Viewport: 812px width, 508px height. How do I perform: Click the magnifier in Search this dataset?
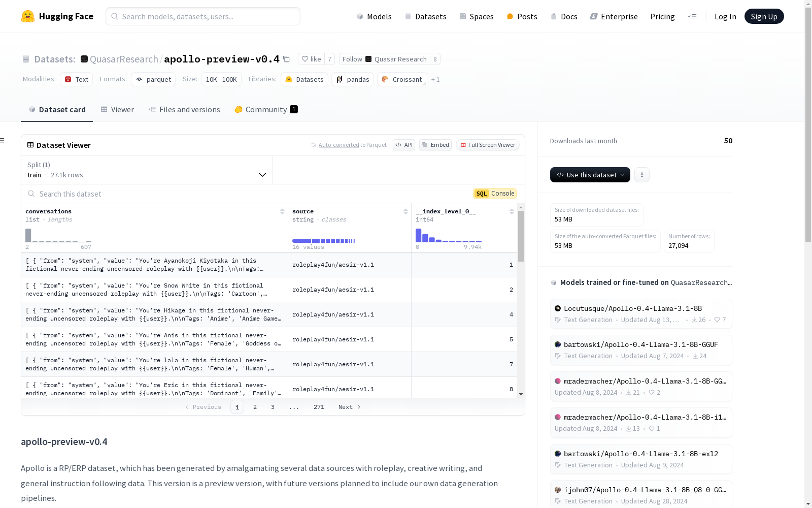coord(31,194)
